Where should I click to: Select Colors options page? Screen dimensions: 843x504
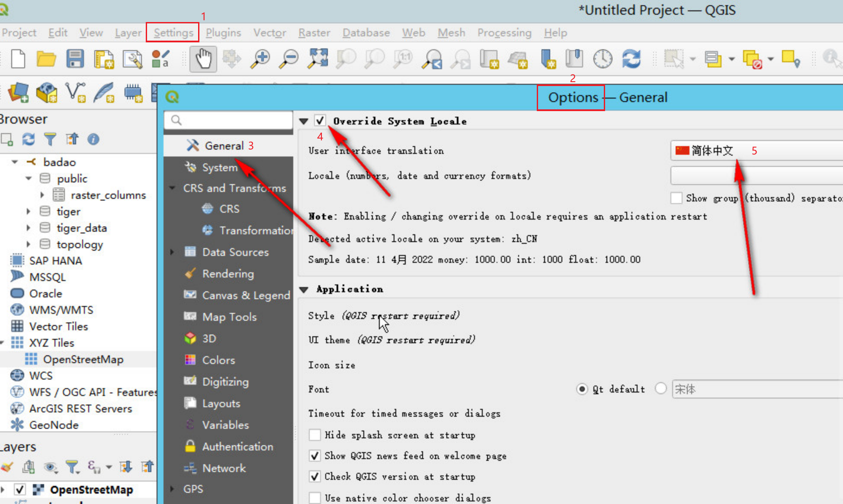[228, 360]
